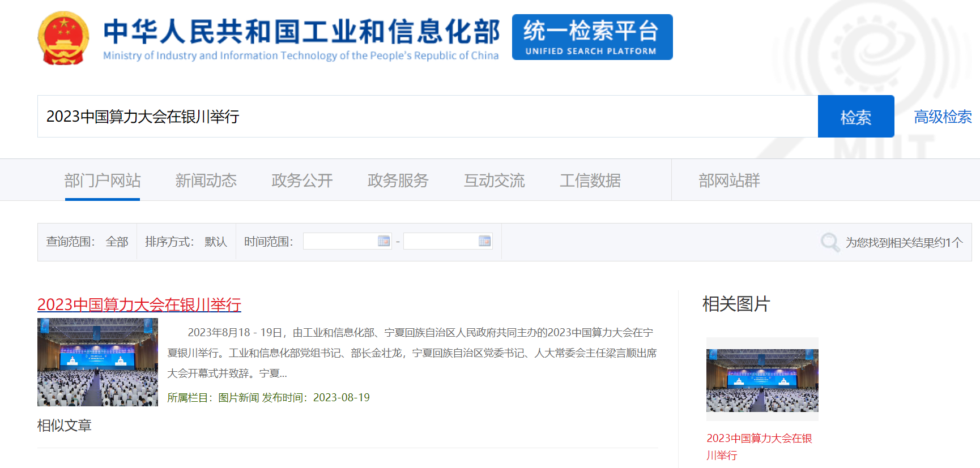
Task: Click the end date input field
Action: pos(448,241)
